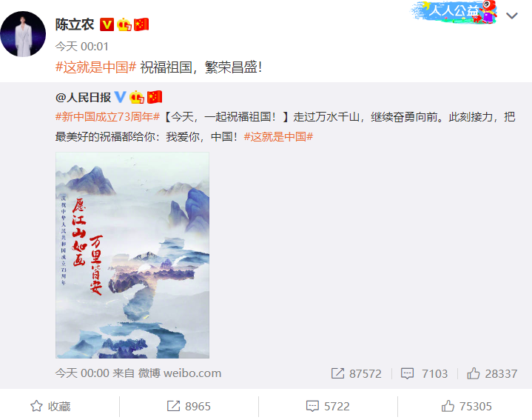Open the 人人公益 charity banner
Viewport: 532px width, 420px height.
pos(454,12)
